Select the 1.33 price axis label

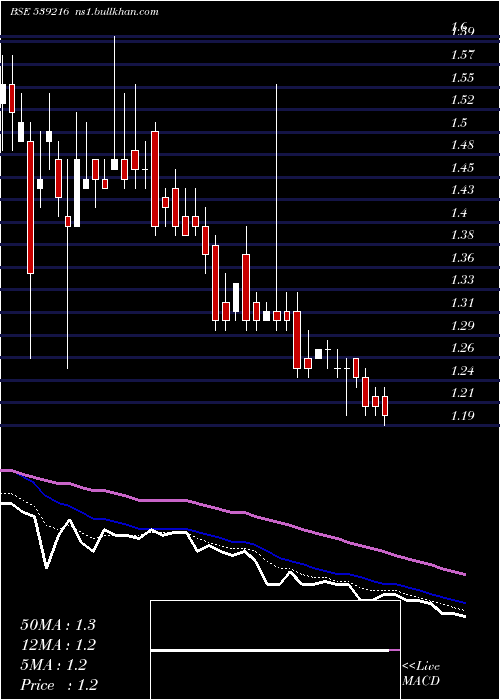pyautogui.click(x=462, y=280)
